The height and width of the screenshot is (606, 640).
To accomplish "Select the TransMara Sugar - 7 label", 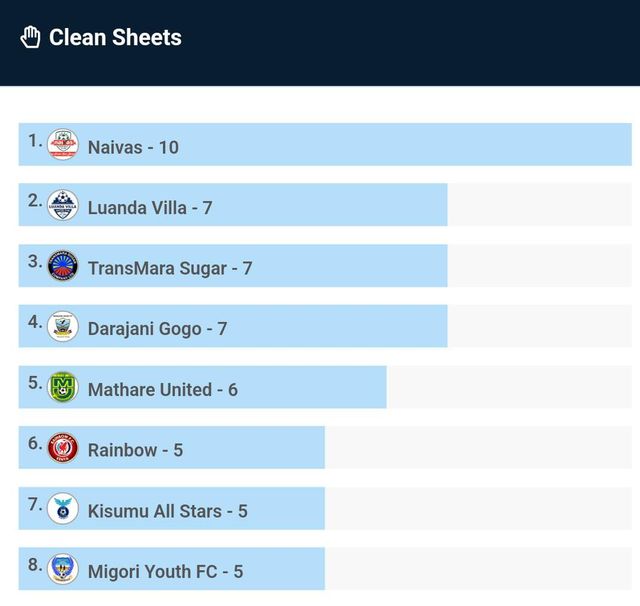I will [170, 268].
